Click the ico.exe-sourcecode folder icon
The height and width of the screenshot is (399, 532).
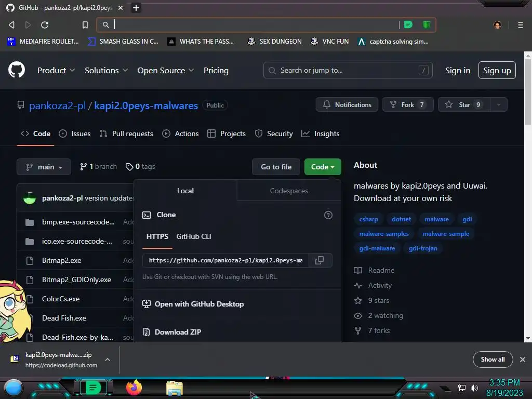[x=30, y=242]
